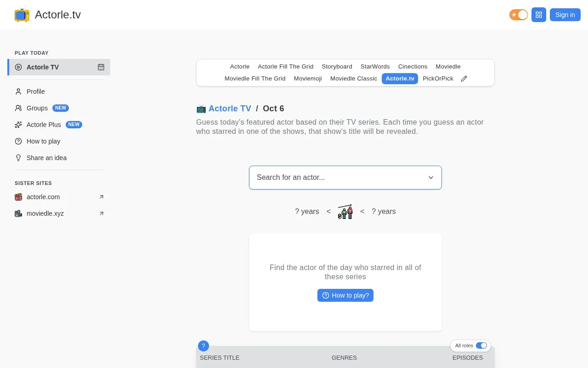Image resolution: width=588 pixels, height=368 pixels.
Task: Open the apps grid icon button
Action: pyautogui.click(x=539, y=15)
